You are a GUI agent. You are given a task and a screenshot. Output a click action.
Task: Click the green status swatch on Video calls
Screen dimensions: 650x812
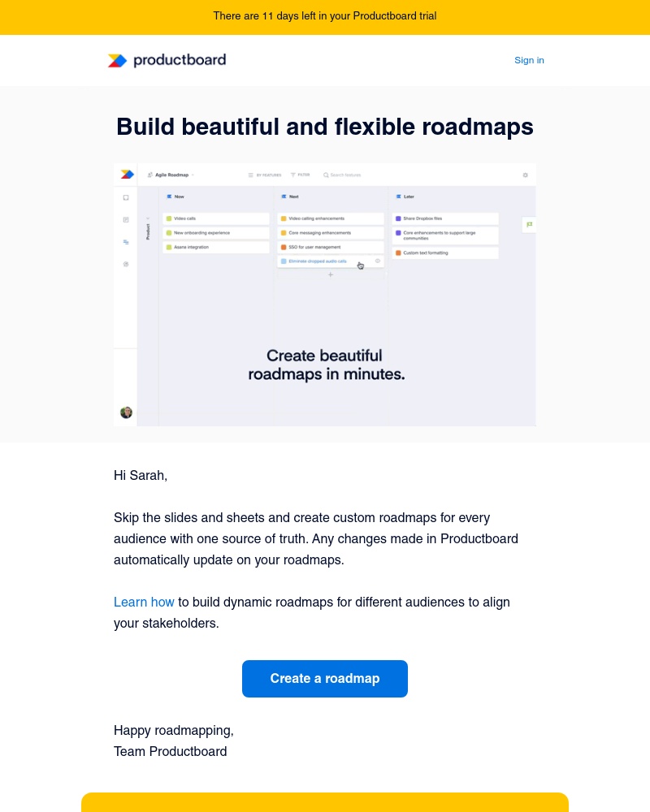169,218
